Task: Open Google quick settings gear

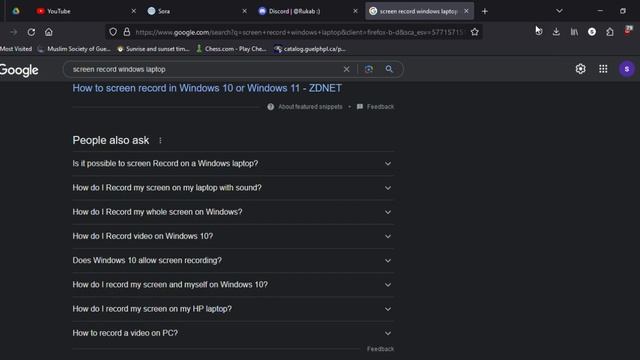Action: 580,69
